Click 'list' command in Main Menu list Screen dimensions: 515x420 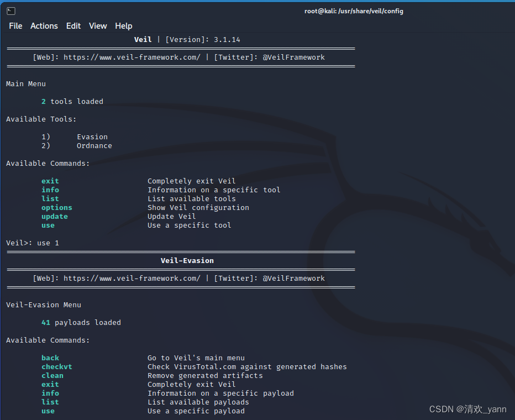50,199
